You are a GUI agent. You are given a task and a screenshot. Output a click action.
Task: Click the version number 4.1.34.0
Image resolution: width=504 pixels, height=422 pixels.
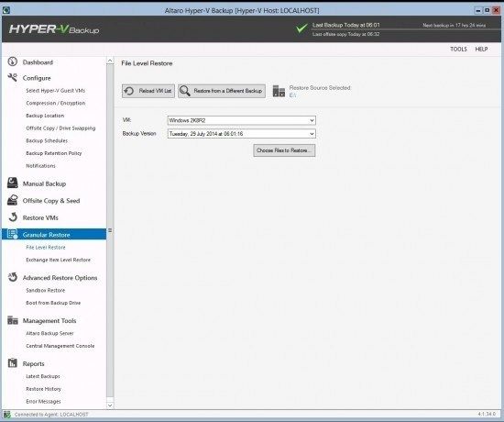click(487, 415)
